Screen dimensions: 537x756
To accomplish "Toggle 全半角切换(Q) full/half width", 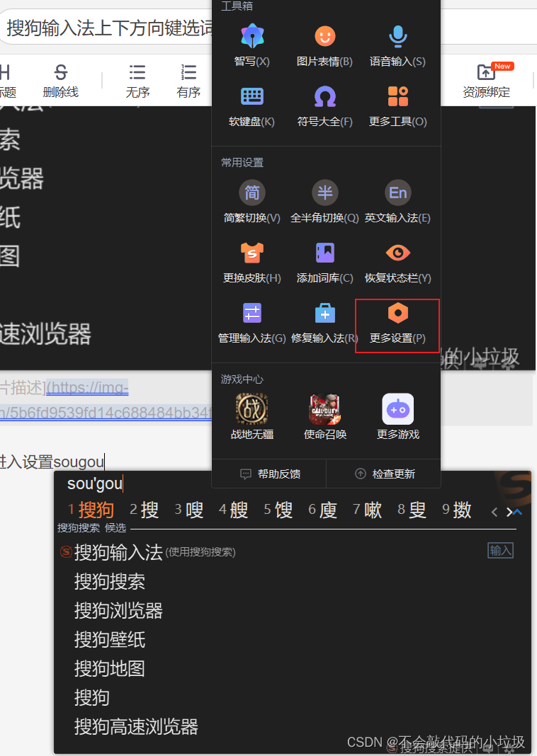I will [324, 202].
